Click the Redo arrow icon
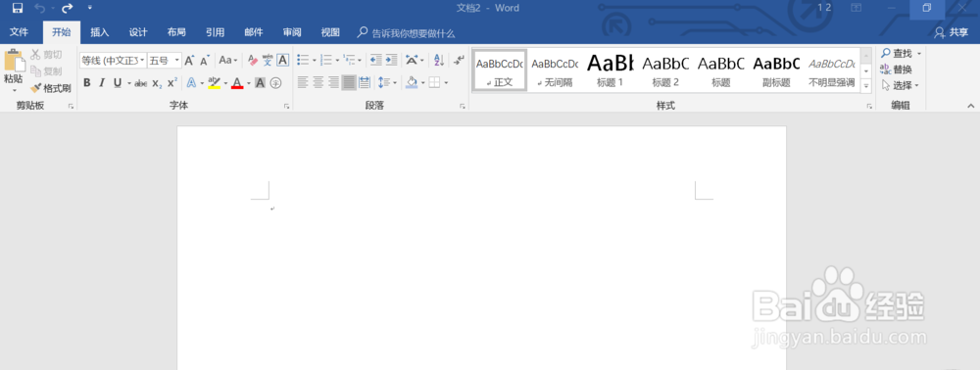 point(68,8)
